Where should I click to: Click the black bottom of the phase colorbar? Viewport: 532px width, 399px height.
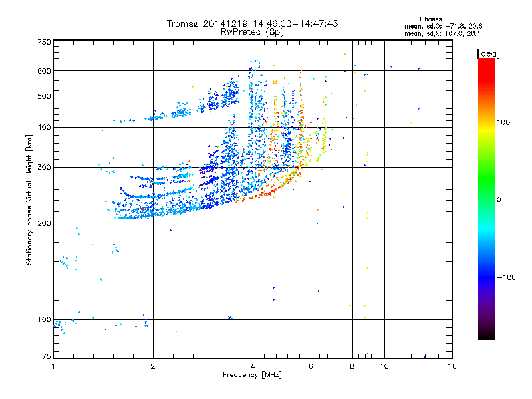coord(487,334)
